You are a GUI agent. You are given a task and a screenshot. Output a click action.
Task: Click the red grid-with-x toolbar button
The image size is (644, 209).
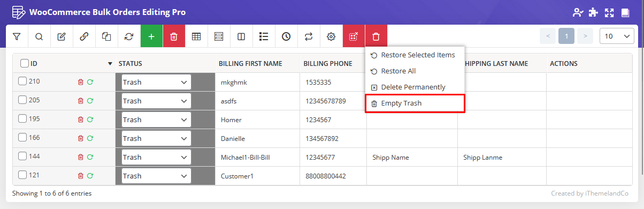354,36
